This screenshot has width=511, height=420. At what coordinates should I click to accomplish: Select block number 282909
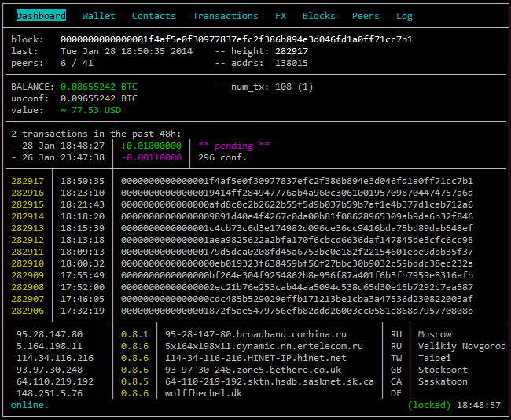point(28,275)
